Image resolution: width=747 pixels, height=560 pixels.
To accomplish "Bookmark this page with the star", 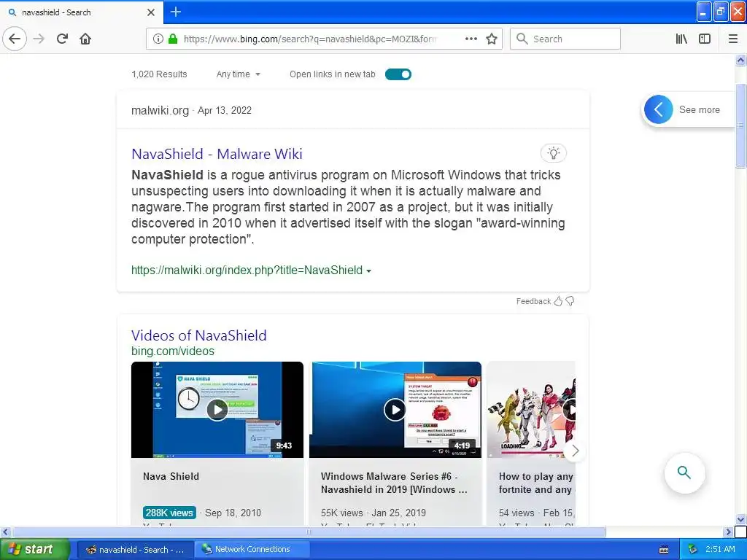I will click(x=492, y=39).
